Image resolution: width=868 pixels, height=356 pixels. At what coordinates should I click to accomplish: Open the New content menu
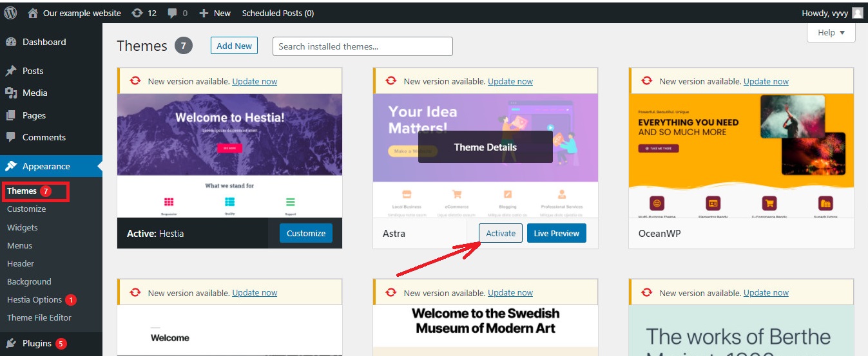click(x=215, y=13)
